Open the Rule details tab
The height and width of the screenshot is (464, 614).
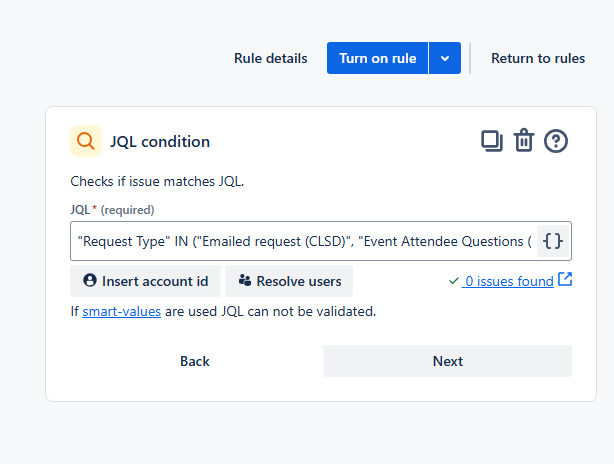pyautogui.click(x=271, y=58)
